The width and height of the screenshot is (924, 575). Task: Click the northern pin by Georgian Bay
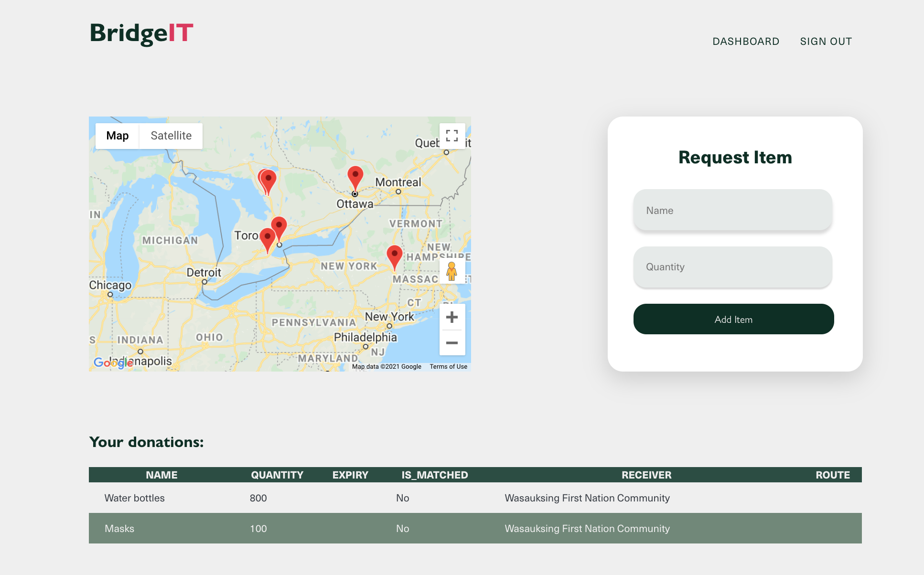269,180
